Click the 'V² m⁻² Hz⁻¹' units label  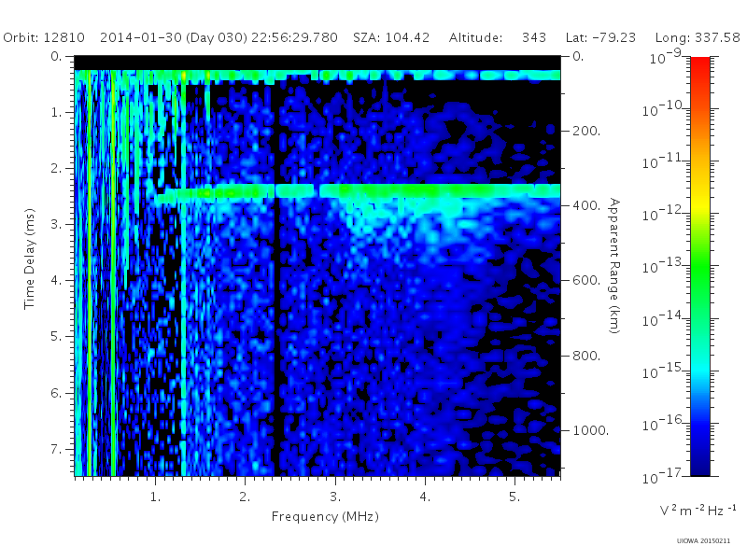698,511
